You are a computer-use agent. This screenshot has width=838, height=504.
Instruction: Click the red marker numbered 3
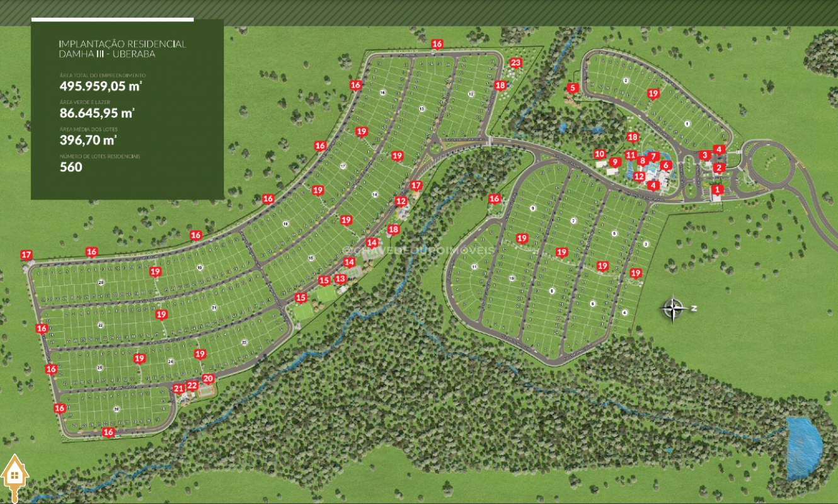pos(704,155)
